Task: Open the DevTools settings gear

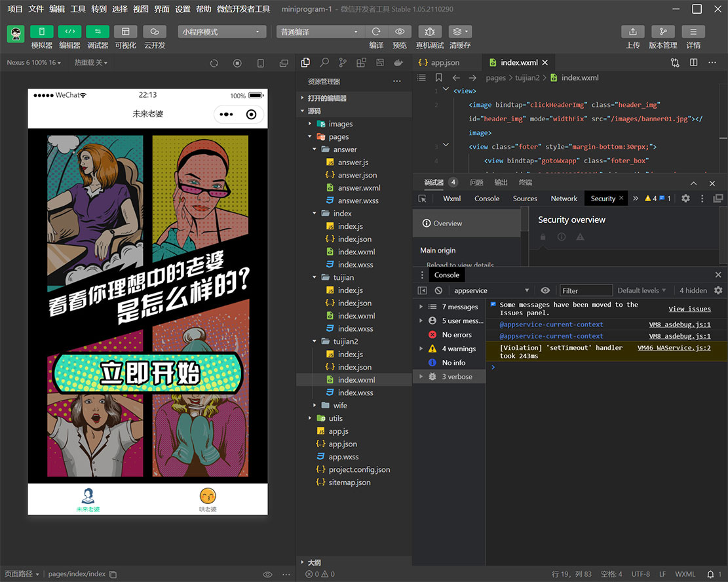Action: pos(685,199)
